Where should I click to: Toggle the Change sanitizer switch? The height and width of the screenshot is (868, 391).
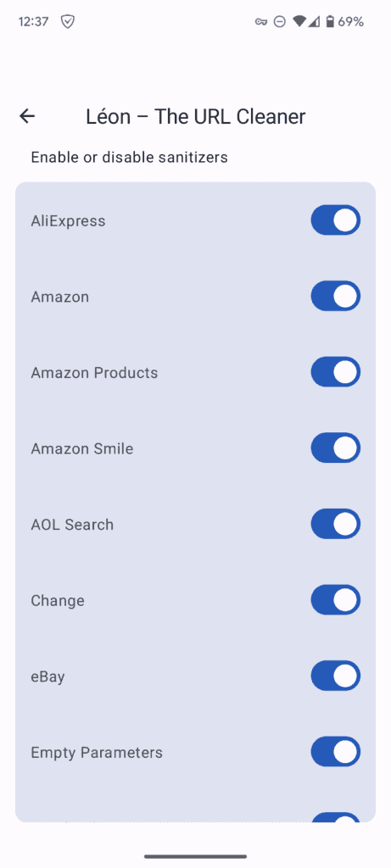pos(336,599)
